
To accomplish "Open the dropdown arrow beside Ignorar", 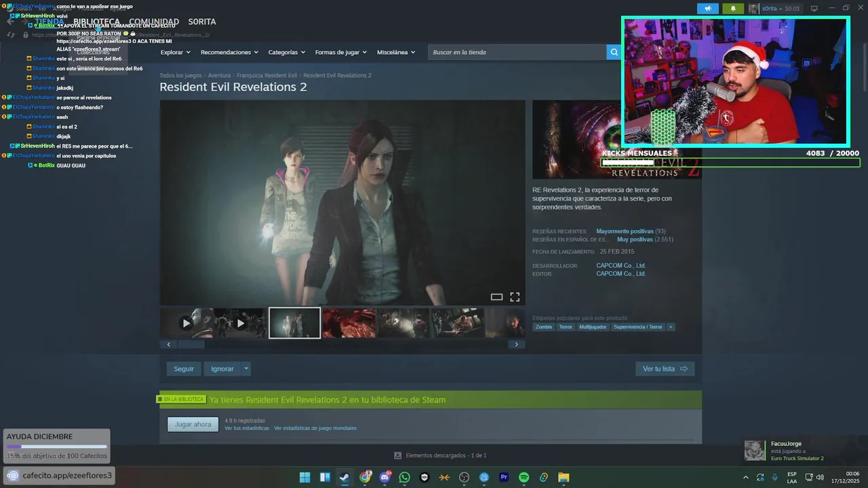I will [246, 369].
